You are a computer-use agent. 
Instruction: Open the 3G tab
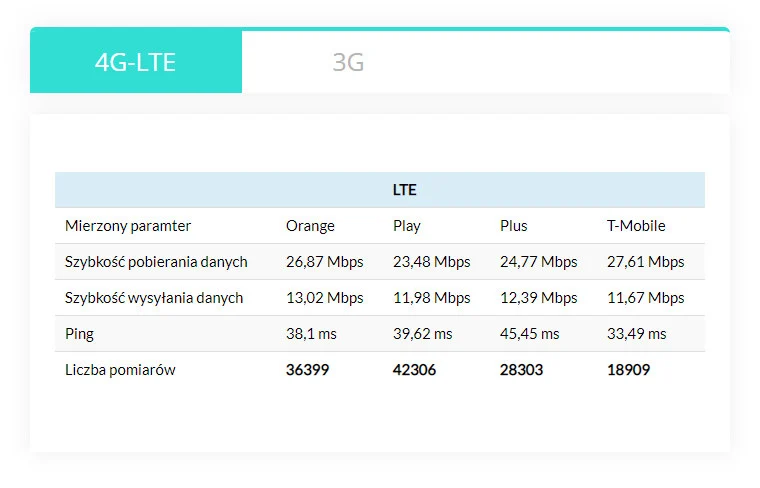348,62
